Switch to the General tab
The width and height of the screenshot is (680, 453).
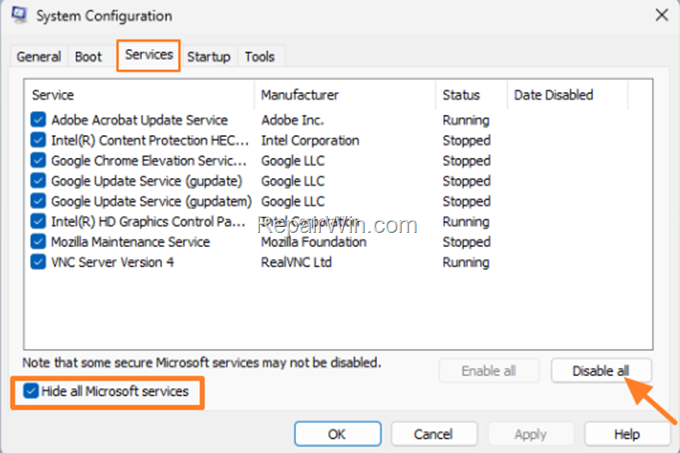(39, 57)
